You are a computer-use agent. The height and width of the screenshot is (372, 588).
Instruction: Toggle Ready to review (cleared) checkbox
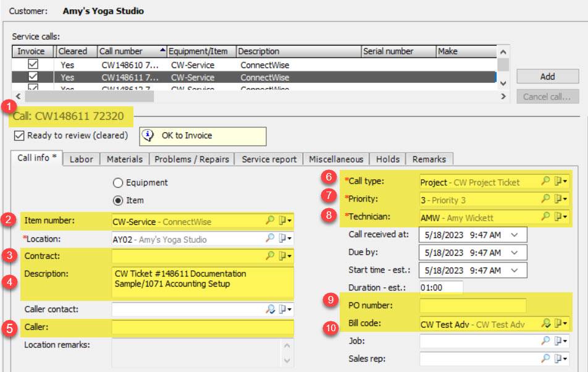click(19, 135)
